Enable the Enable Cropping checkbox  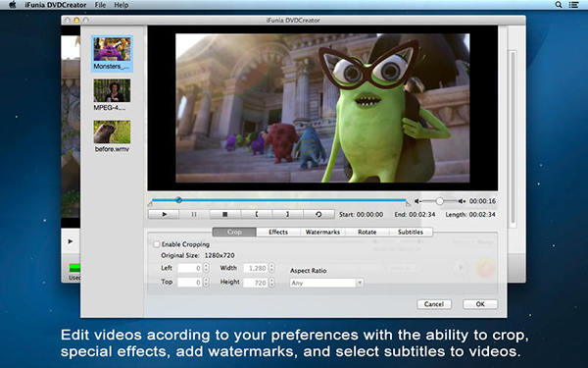point(157,244)
